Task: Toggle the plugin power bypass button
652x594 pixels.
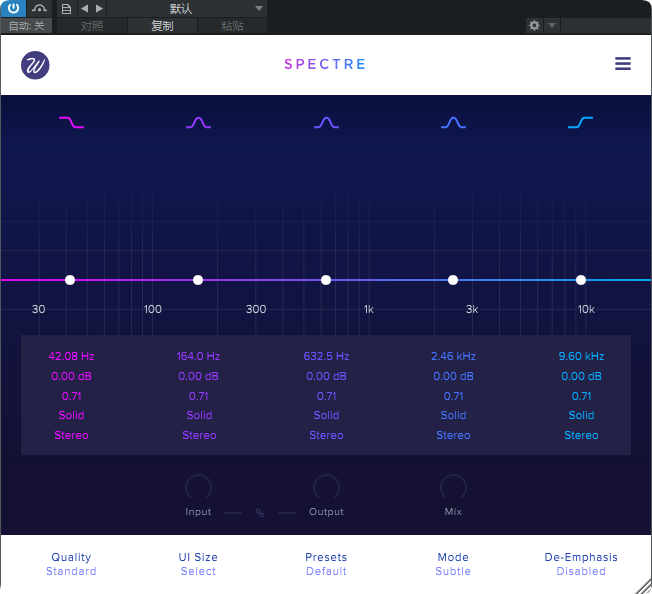Action: 13,8
